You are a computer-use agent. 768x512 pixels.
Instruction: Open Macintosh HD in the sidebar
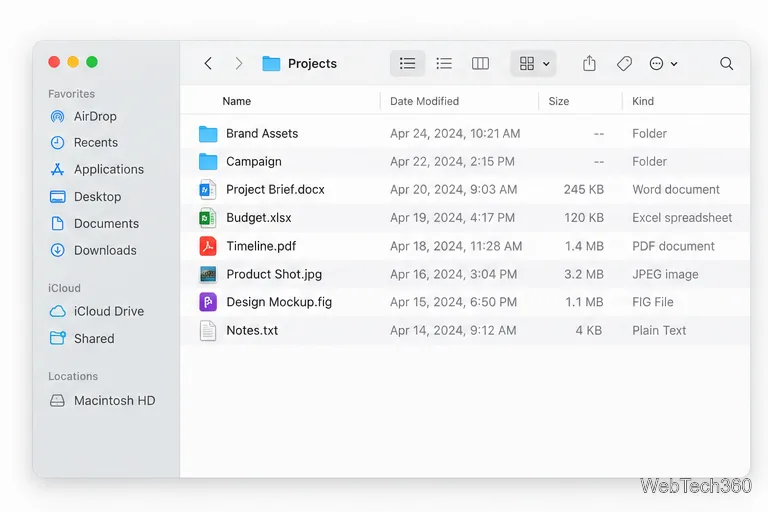click(102, 400)
